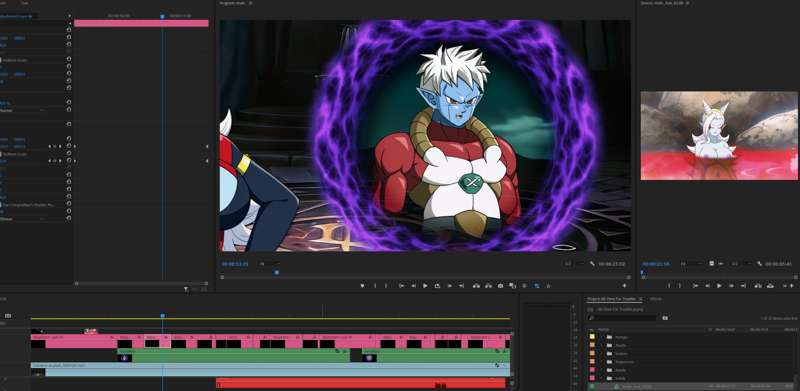The width and height of the screenshot is (800, 391).
Task: Select the Program monitor panel tab
Action: point(232,3)
